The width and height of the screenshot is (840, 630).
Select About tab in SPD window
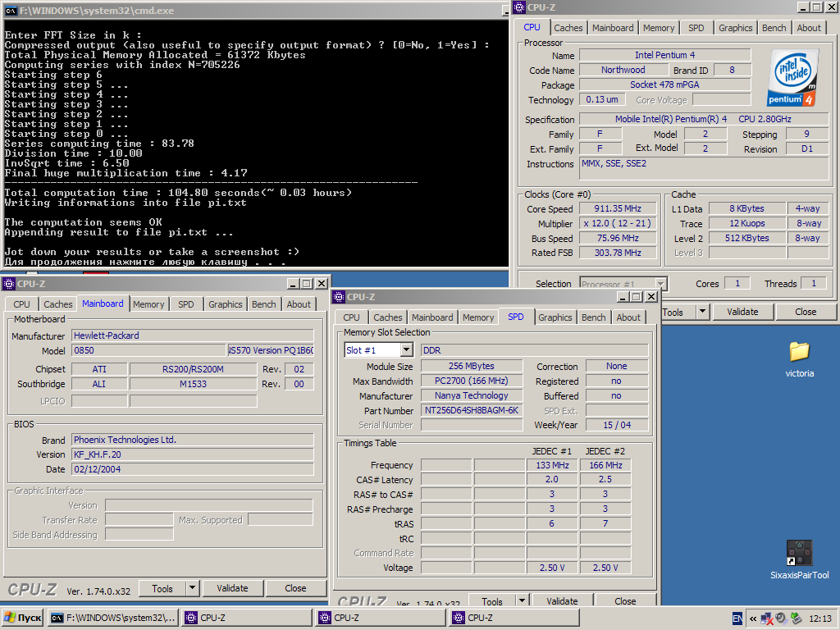tap(628, 317)
